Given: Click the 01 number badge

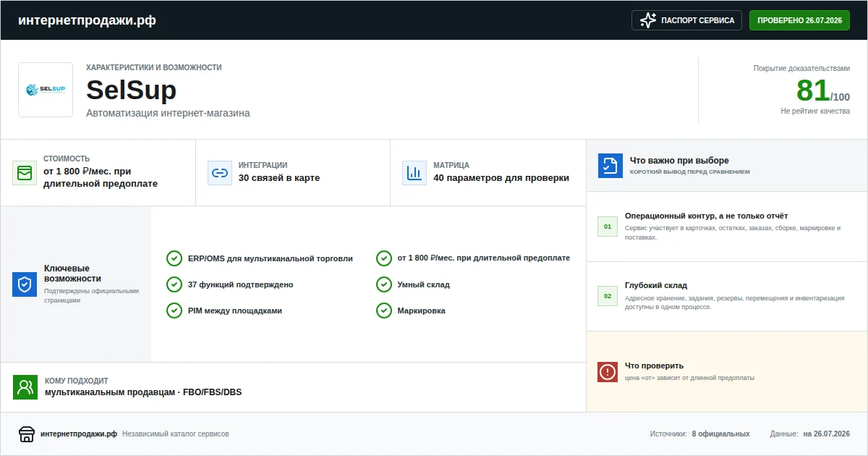Looking at the screenshot, I should pos(608,227).
